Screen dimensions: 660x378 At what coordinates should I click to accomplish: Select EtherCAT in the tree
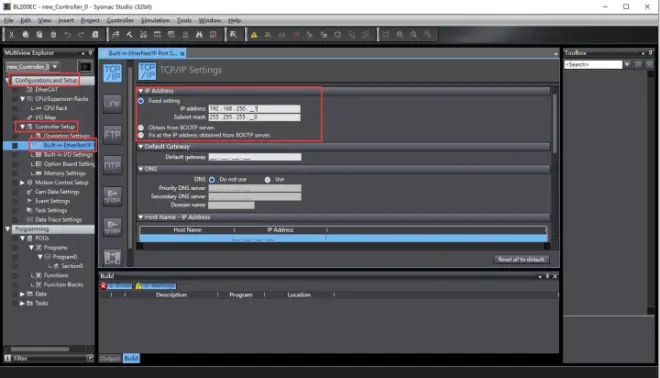(46, 89)
